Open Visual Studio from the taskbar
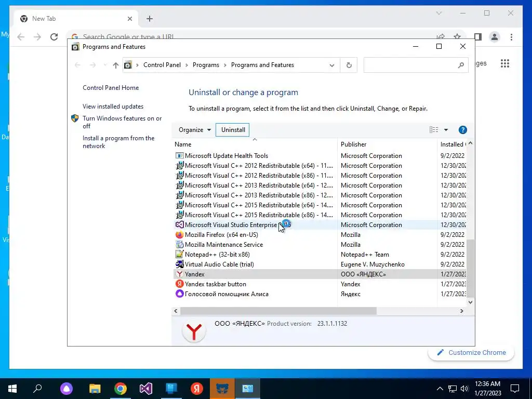 [x=146, y=389]
